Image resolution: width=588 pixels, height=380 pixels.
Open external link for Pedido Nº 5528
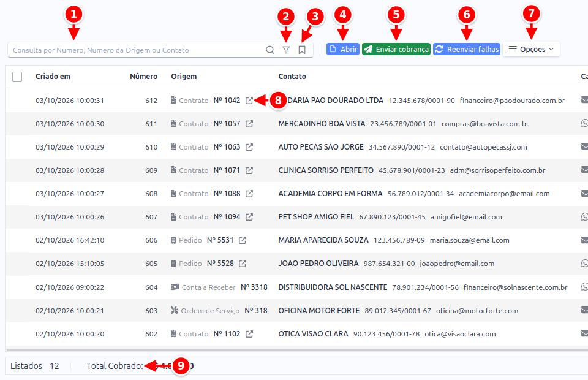coord(243,264)
